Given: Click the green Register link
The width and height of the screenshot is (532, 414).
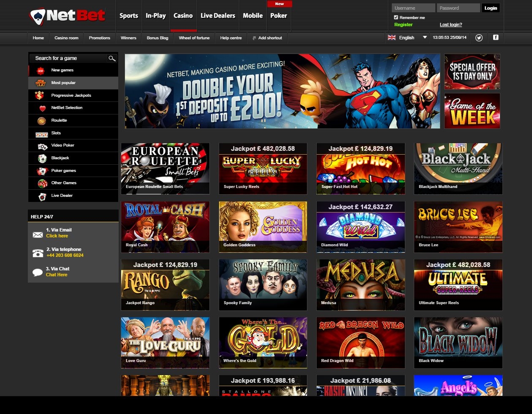Looking at the screenshot, I should click(x=403, y=25).
